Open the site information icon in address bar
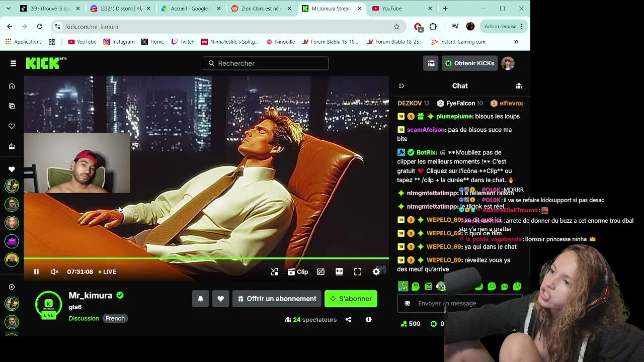Image resolution: width=644 pixels, height=362 pixels. pos(57,27)
